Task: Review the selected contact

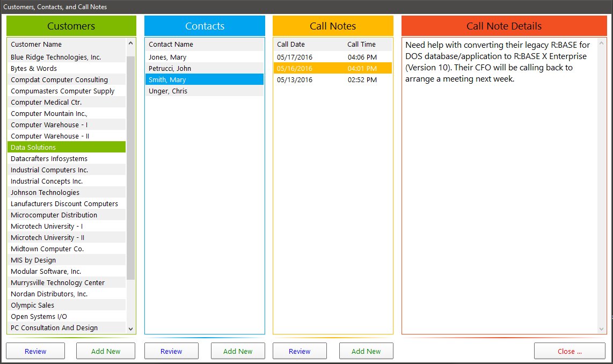Action: [x=171, y=351]
